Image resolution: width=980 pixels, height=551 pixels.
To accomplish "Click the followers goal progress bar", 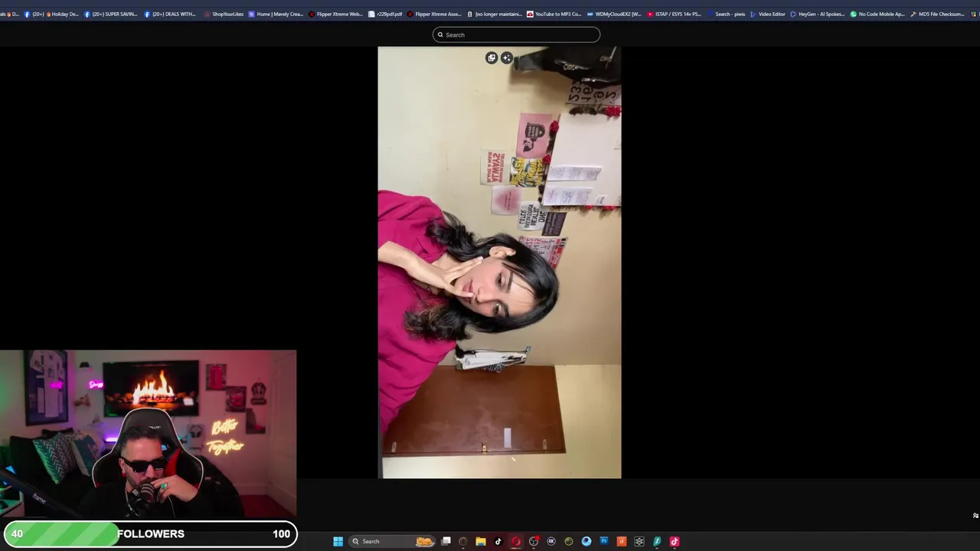I will point(150,533).
